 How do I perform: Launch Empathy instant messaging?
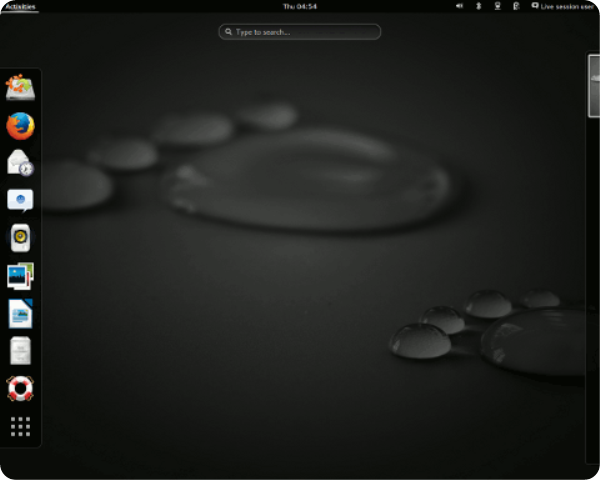coord(20,200)
